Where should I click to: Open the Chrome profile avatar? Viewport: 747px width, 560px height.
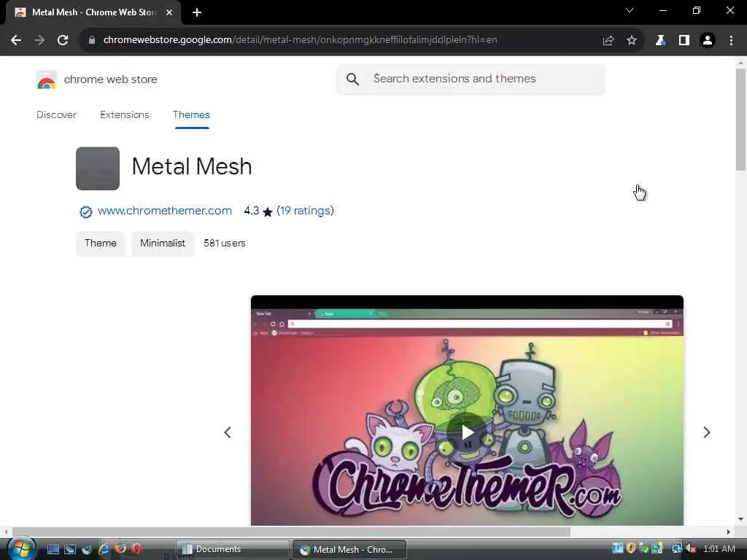(708, 41)
